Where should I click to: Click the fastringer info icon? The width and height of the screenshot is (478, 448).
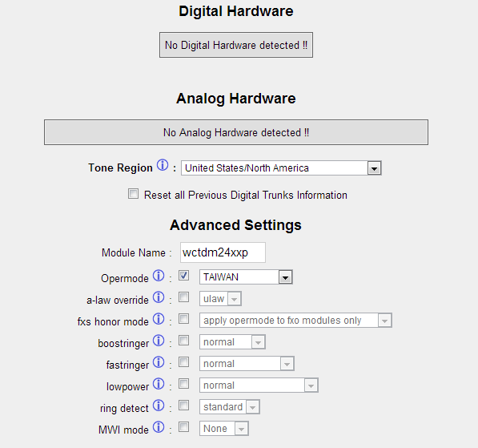(159, 362)
